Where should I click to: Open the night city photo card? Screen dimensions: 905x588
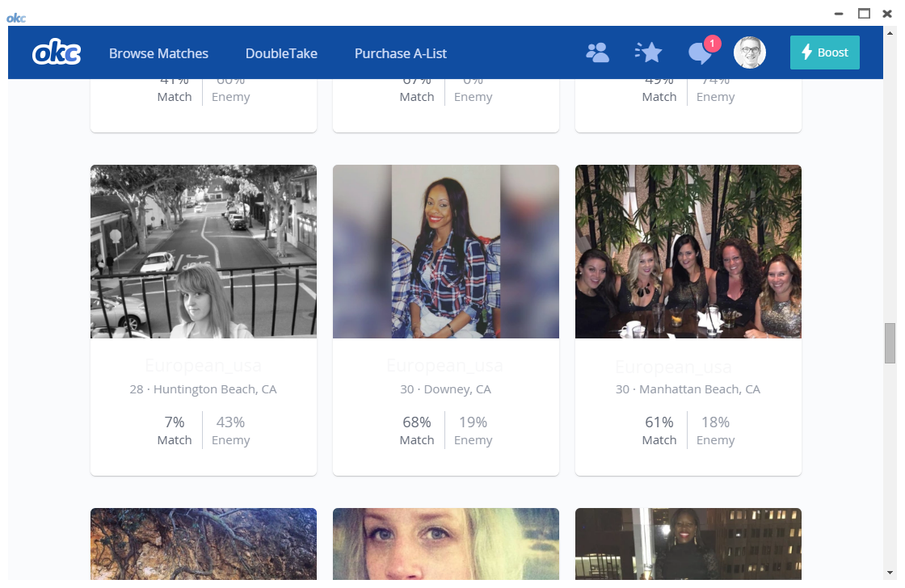pos(688,544)
